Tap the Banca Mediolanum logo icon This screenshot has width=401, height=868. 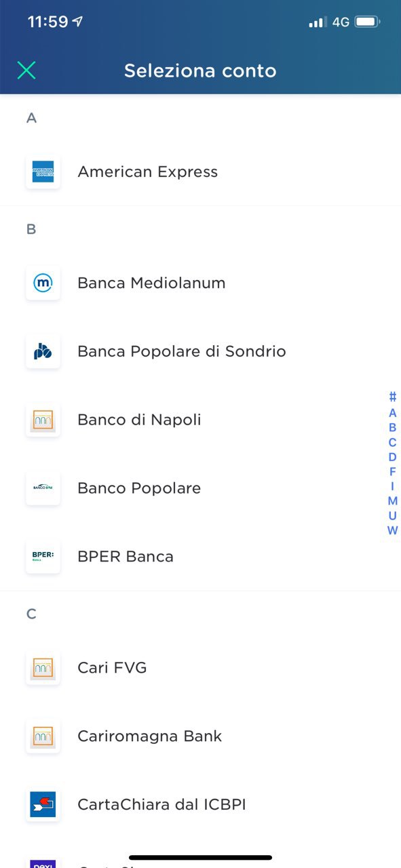(43, 283)
